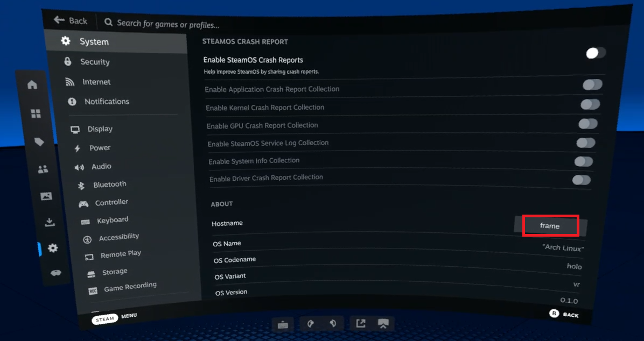This screenshot has width=644, height=341.
Task: Open the Security settings section
Action: (95, 62)
